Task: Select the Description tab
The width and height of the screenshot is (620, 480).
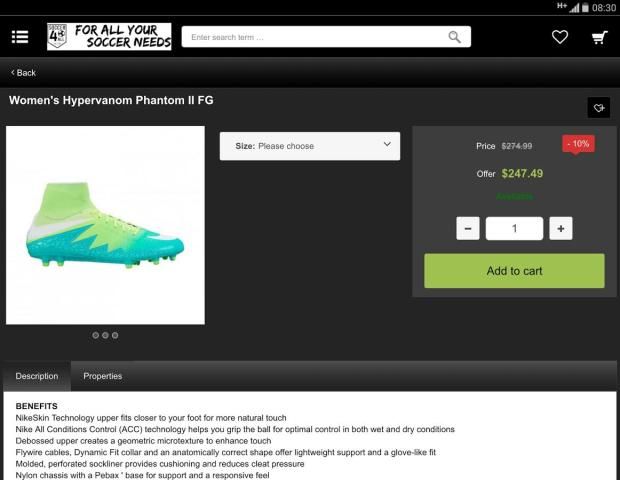Action: click(x=37, y=376)
